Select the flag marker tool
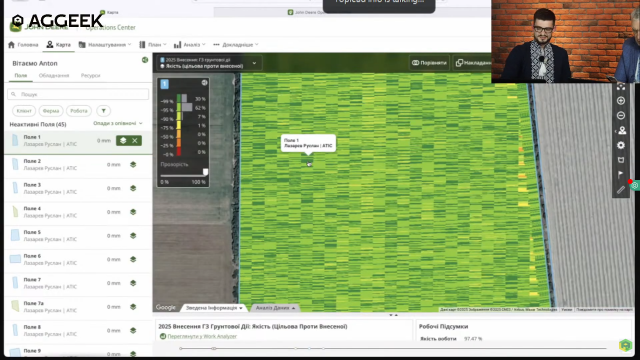Viewport: 640px width, 360px height. click(621, 175)
